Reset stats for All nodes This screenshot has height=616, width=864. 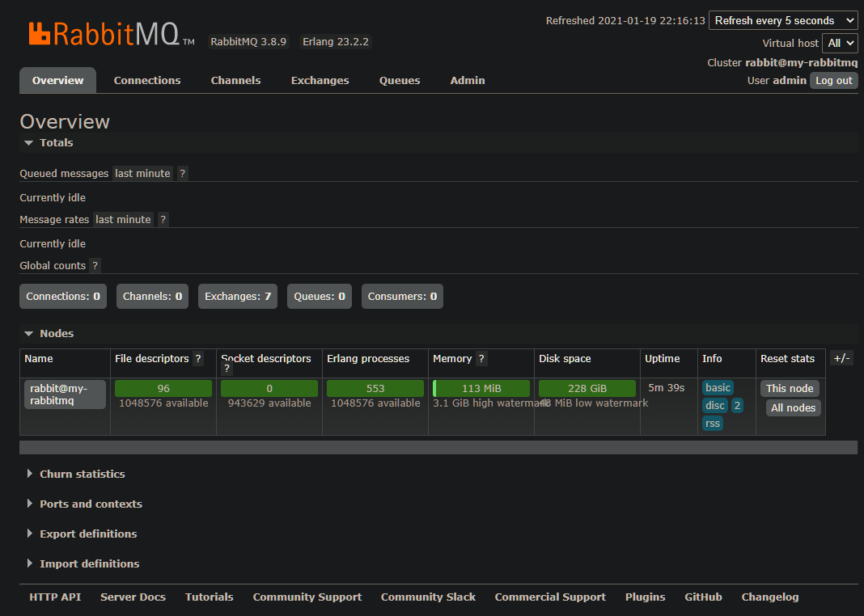click(x=793, y=408)
